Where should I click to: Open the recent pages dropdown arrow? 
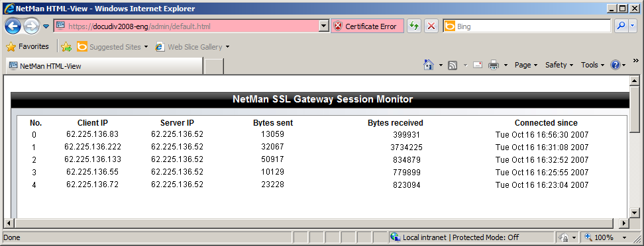click(x=46, y=26)
